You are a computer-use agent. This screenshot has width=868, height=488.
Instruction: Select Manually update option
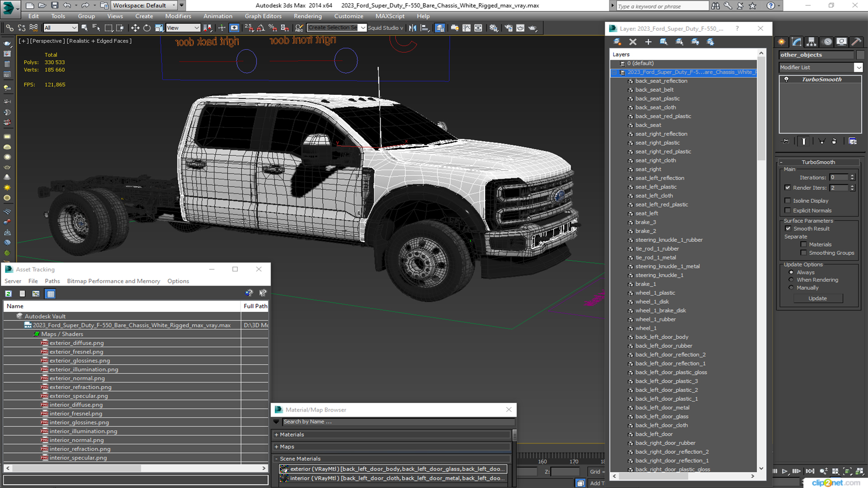(791, 288)
